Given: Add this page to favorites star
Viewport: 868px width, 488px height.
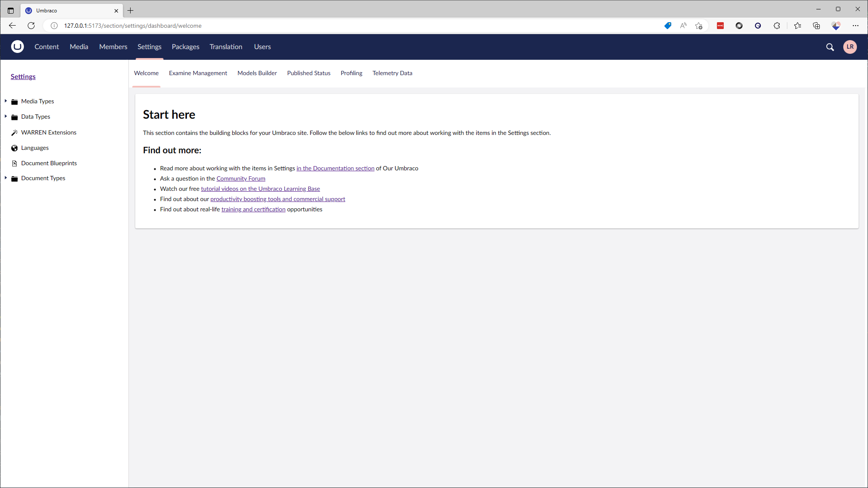Looking at the screenshot, I should pos(699,26).
